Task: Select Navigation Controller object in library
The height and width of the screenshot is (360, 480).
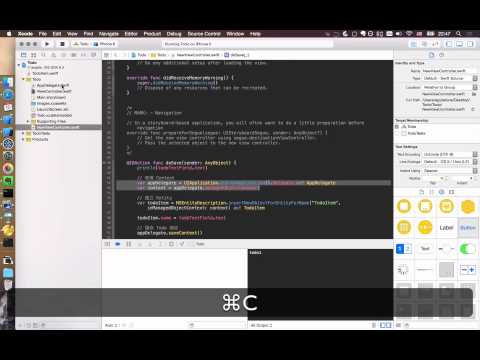Action: [425, 206]
